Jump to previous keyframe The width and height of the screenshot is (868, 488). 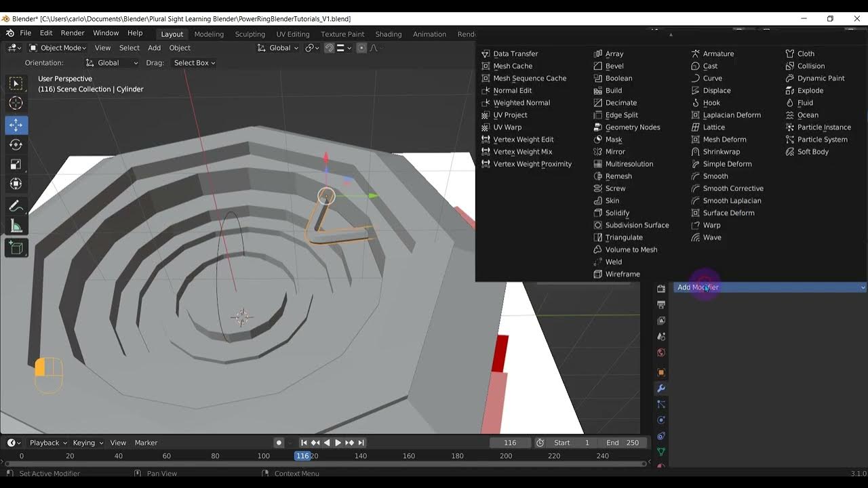(315, 443)
